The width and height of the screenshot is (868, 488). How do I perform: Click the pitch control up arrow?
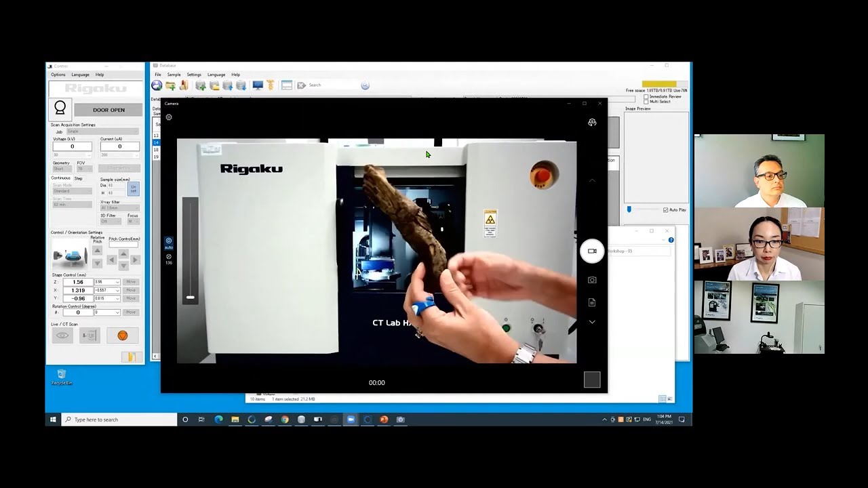coord(123,253)
